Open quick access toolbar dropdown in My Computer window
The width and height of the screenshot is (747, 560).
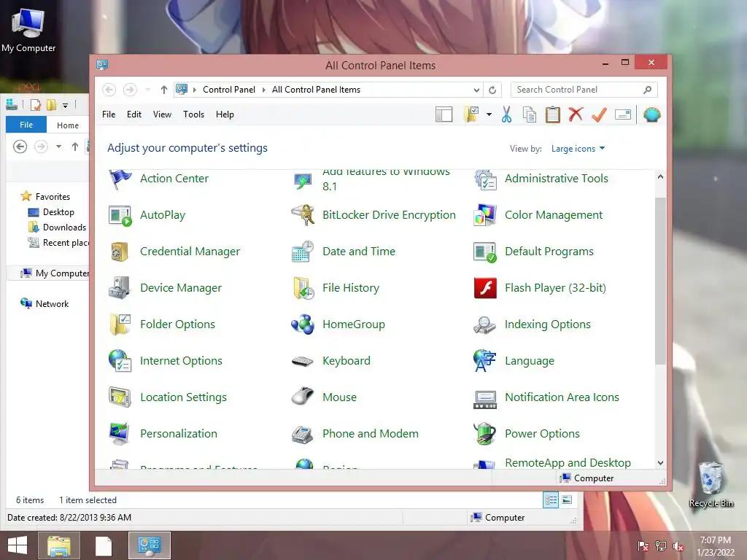pos(65,105)
